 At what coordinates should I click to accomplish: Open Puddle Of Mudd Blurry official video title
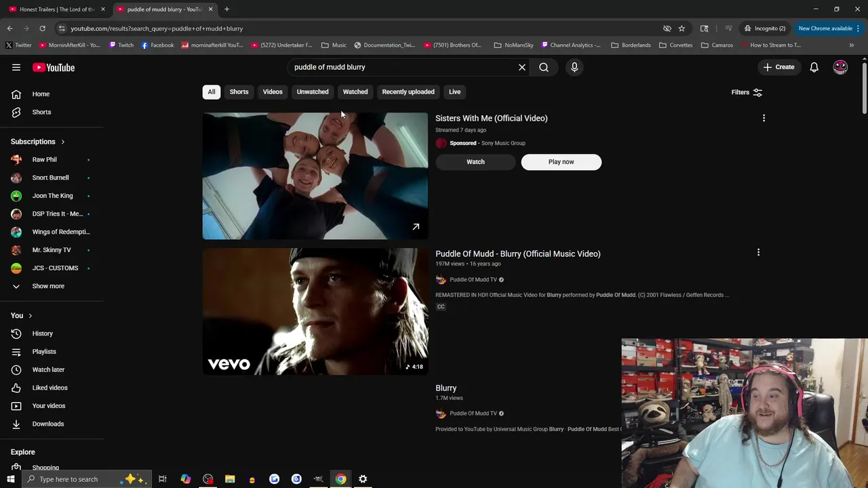coord(518,253)
